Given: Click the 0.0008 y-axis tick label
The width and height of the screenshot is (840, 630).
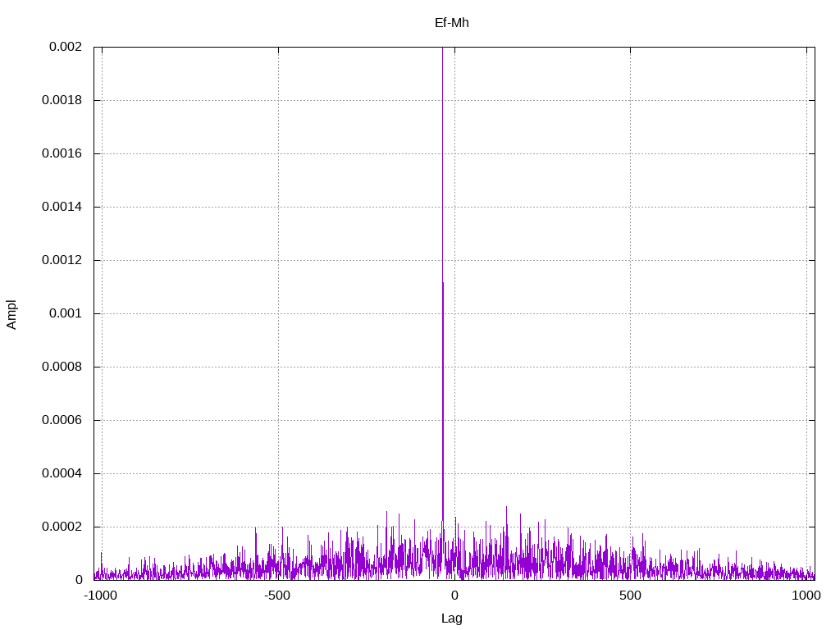Looking at the screenshot, I should click(62, 367).
